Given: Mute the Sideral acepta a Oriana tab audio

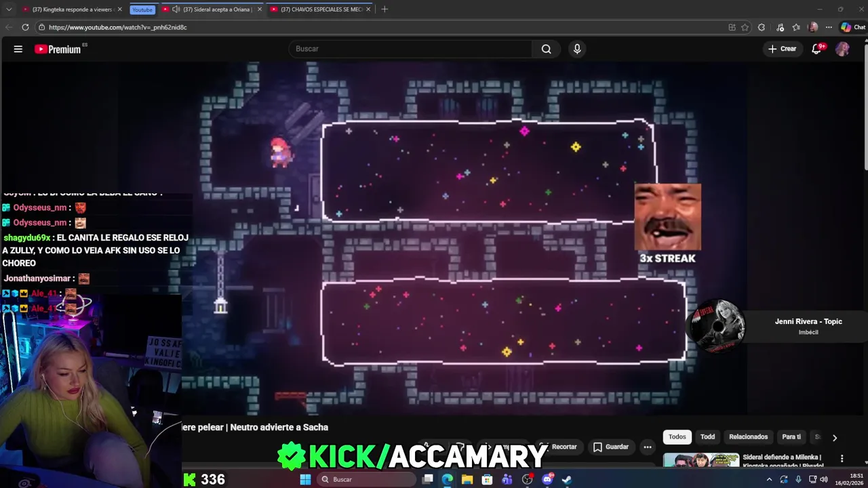Looking at the screenshot, I should point(176,9).
